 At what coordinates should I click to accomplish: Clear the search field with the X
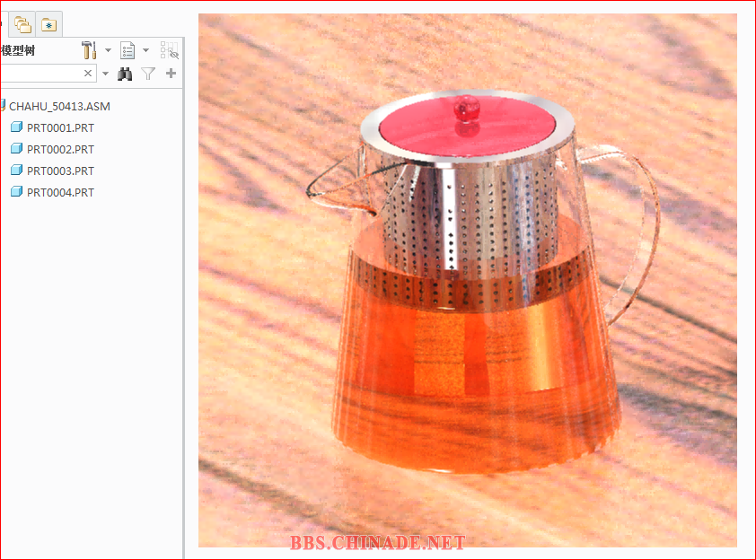pyautogui.click(x=88, y=74)
